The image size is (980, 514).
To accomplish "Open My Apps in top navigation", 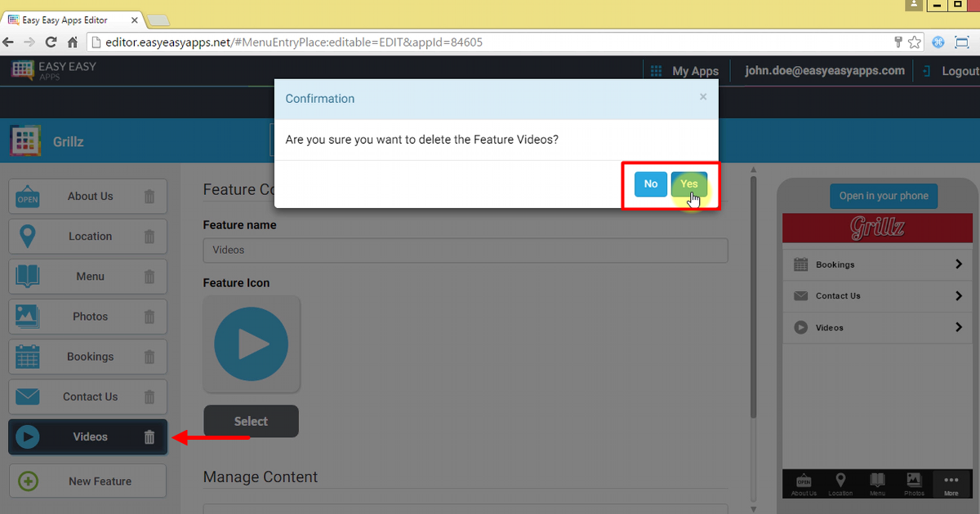I will click(x=684, y=71).
